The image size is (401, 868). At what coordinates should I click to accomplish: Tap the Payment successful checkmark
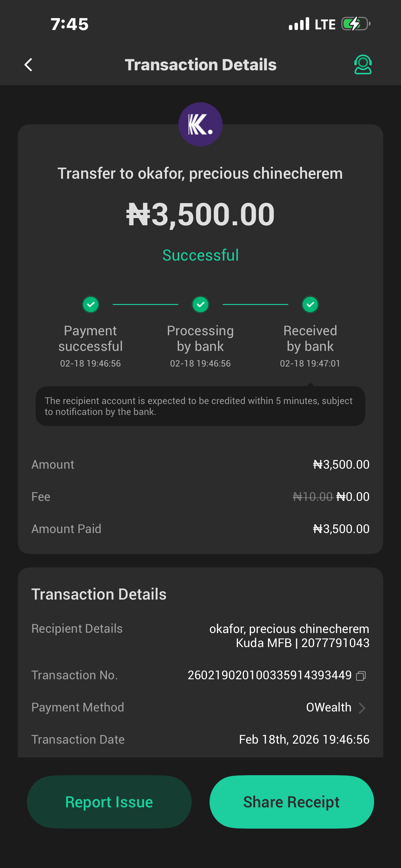click(x=91, y=305)
